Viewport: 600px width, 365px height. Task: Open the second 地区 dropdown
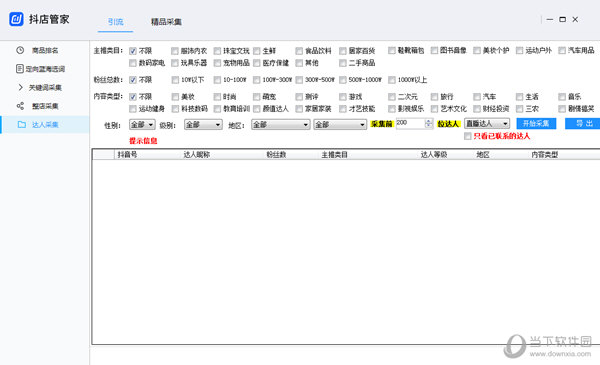340,125
